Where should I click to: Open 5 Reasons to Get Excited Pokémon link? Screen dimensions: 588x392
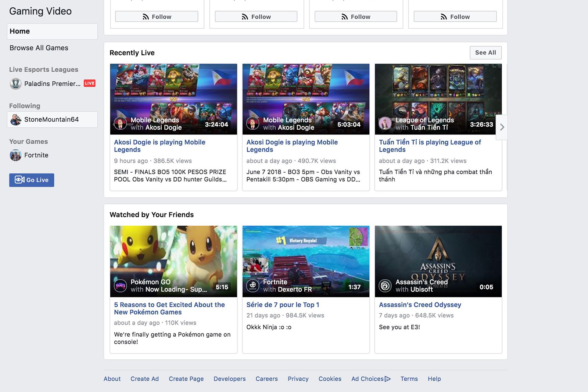pyautogui.click(x=169, y=308)
